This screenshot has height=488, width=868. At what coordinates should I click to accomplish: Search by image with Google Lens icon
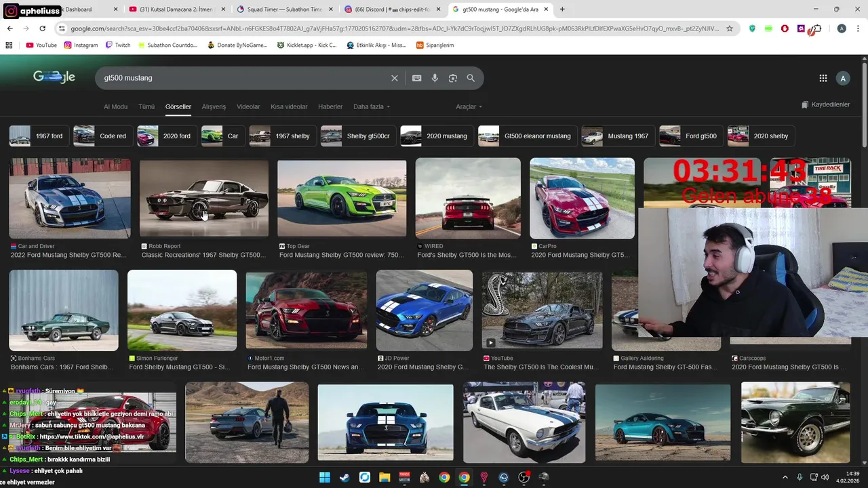pyautogui.click(x=453, y=78)
